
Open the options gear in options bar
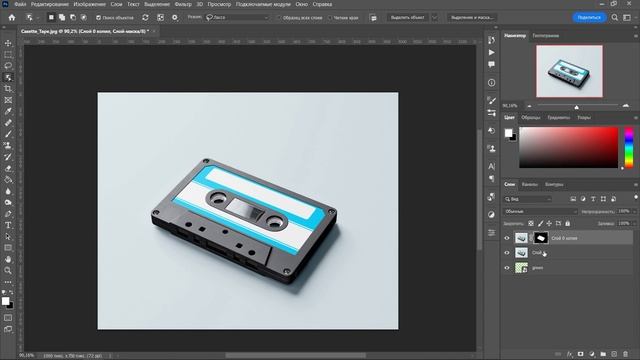(175, 18)
